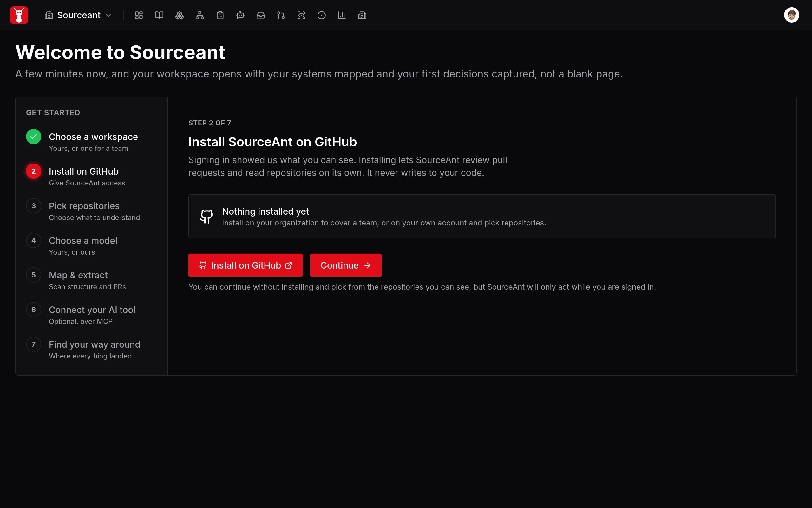Image resolution: width=812 pixels, height=508 pixels.
Task: Select the Connect your AI tool step
Action: 92,315
